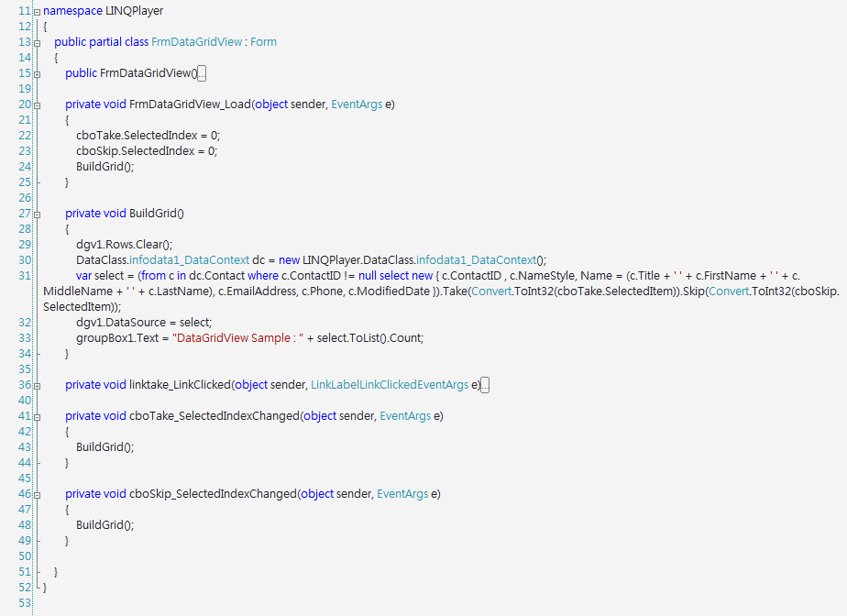Expand the linktake_LinkClicked method outline

coord(37,386)
